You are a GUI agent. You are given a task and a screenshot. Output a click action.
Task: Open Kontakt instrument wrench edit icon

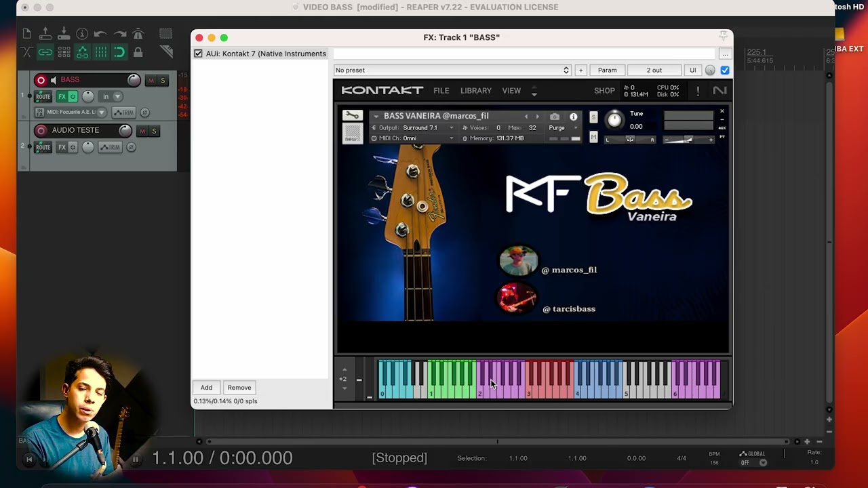click(x=352, y=115)
